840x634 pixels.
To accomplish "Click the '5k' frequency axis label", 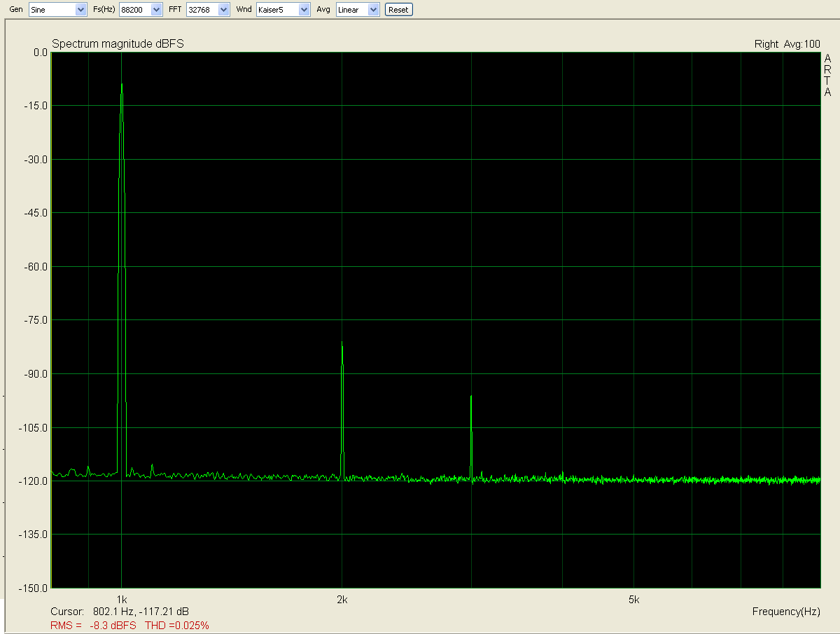I will point(633,600).
